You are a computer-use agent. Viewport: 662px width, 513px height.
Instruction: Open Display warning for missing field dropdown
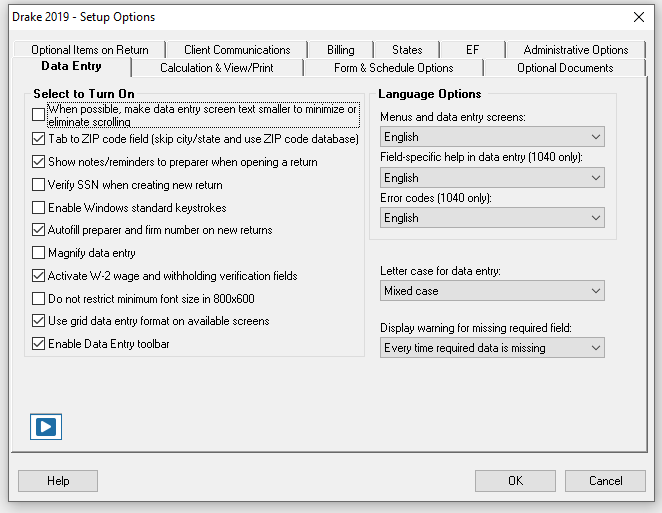[492, 348]
